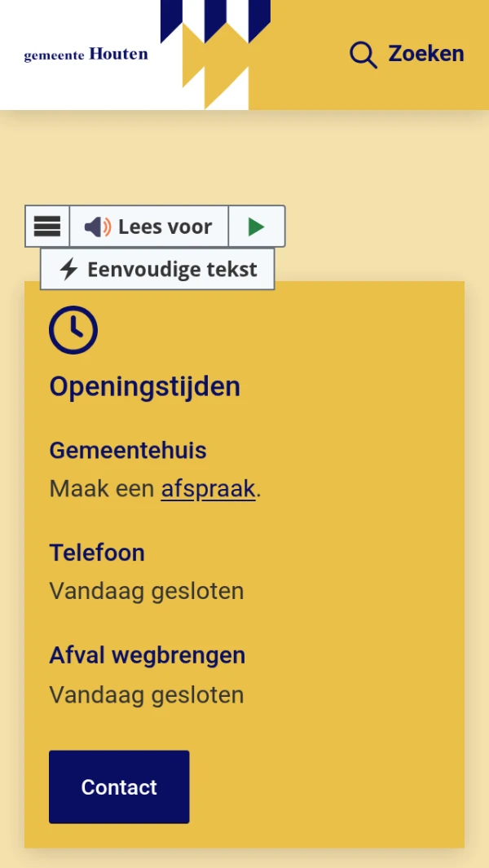This screenshot has width=489, height=868.
Task: Open search via the Zoeken label
Action: (425, 54)
